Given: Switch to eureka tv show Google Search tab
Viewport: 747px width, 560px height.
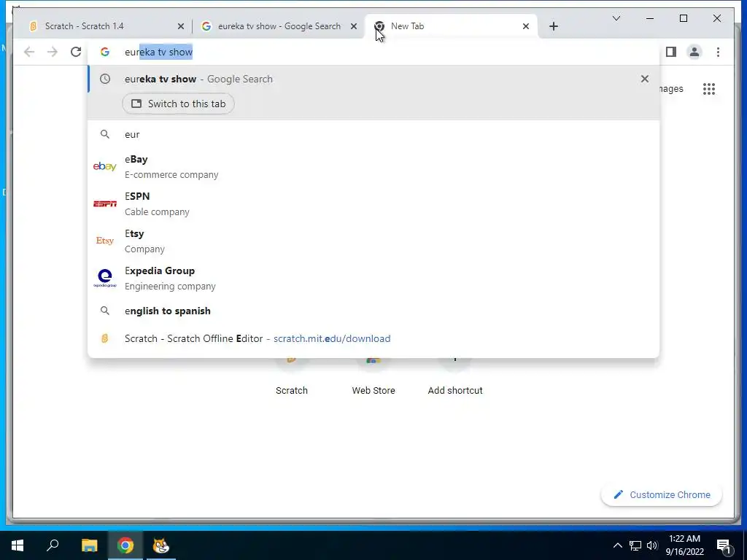Looking at the screenshot, I should coord(279,26).
